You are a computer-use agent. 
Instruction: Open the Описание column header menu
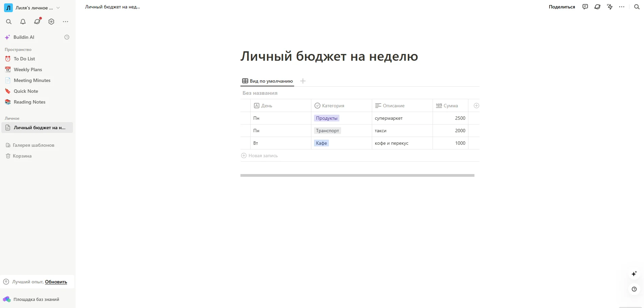402,106
